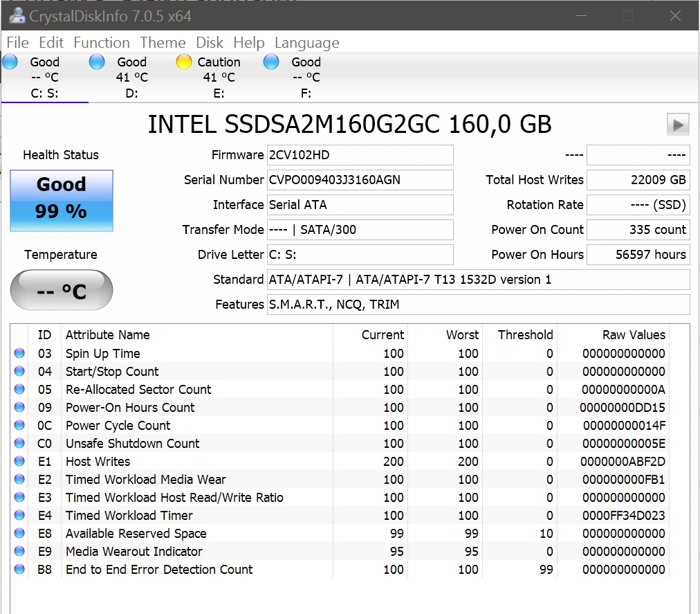700x614 pixels.
Task: Click the yellow Caution status orb for E:
Action: coord(183,62)
